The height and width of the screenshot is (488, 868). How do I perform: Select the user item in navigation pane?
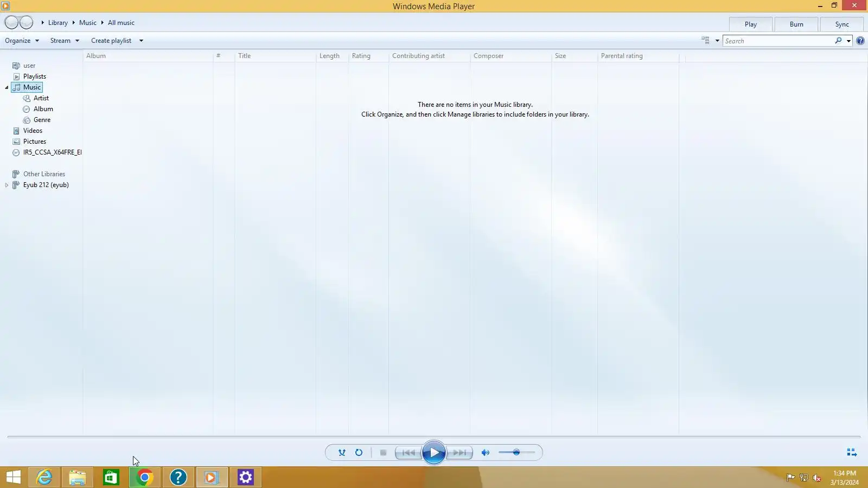click(29, 66)
